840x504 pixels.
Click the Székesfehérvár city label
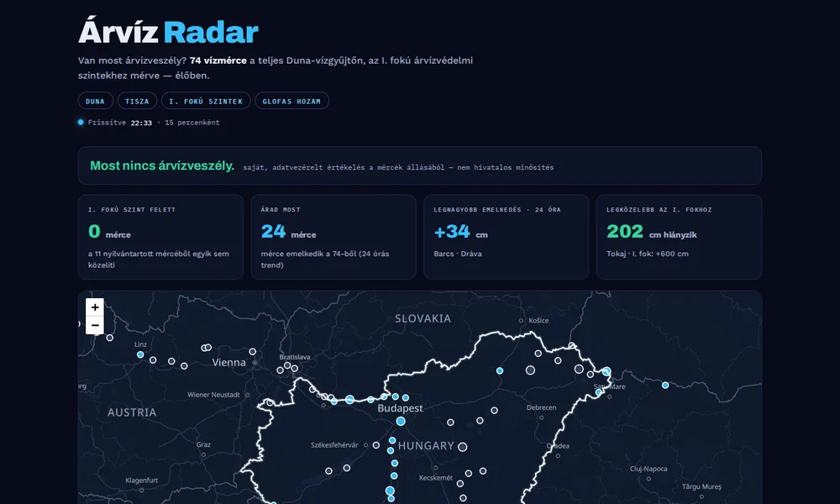[x=334, y=445]
